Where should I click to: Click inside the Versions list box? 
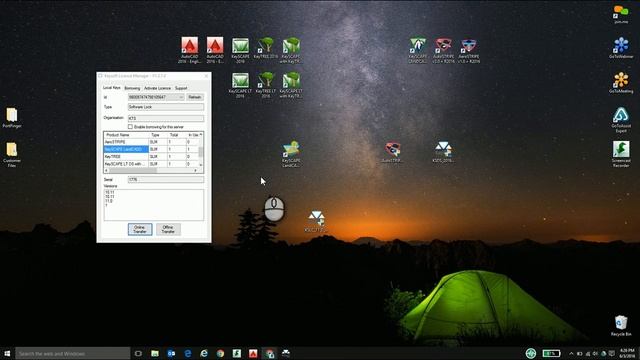(x=153, y=205)
